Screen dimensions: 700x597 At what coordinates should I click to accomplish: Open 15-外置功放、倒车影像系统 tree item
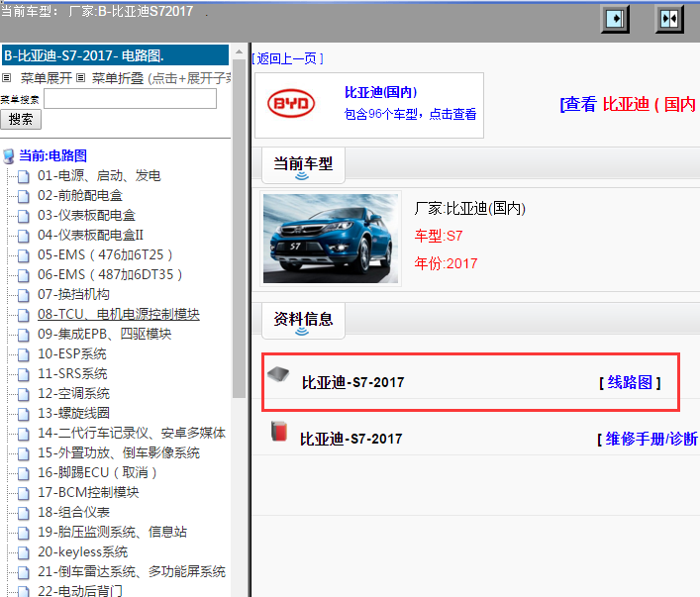click(119, 452)
